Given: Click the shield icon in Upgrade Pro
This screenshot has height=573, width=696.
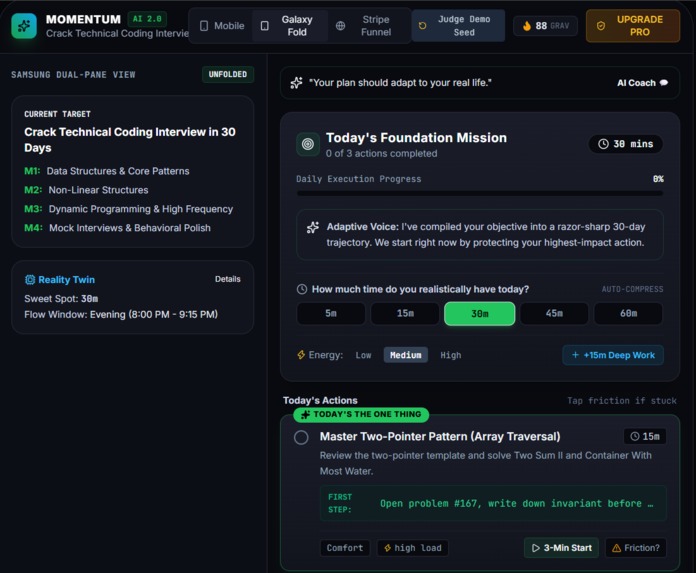Looking at the screenshot, I should [601, 26].
